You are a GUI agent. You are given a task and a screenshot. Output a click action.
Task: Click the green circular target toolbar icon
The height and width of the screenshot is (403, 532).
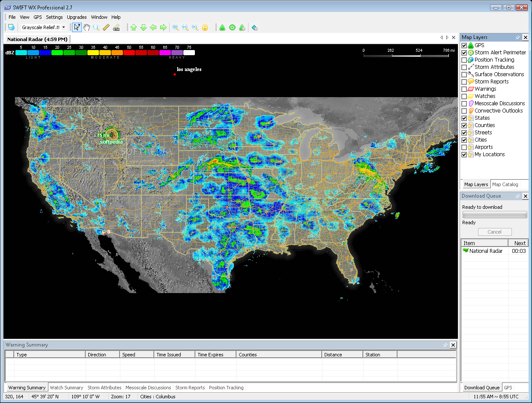pos(232,27)
